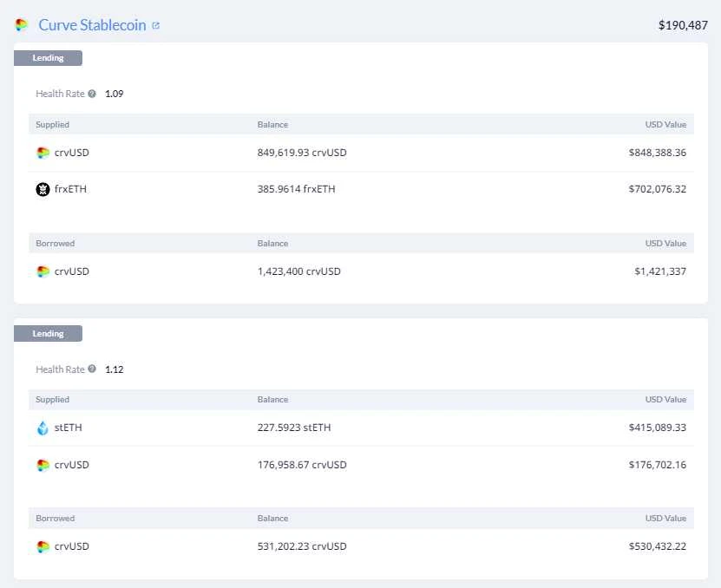Click crvUSD icon in the 531,202.23 borrowed row
721x588 pixels.
click(43, 546)
